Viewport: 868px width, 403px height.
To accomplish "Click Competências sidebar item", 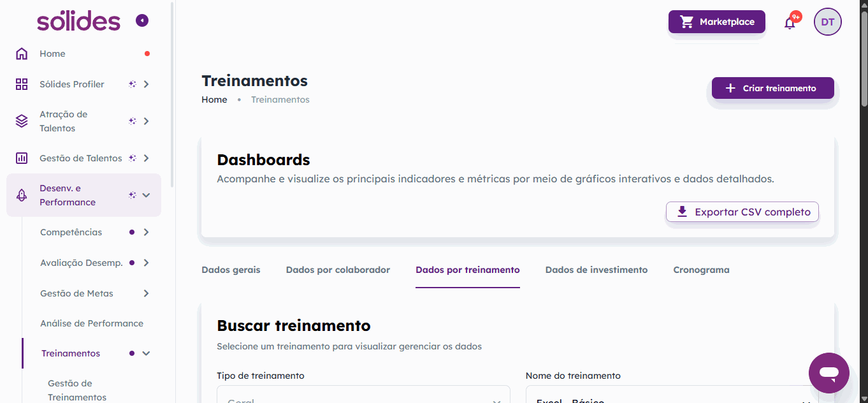I will (71, 232).
